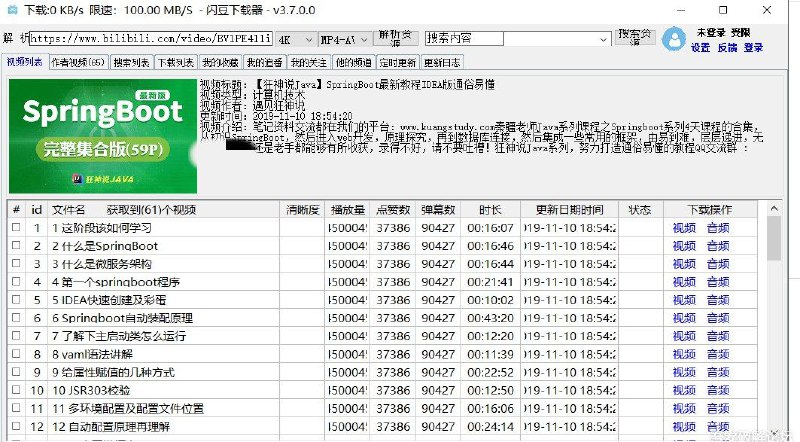Image resolution: width=800 pixels, height=442 pixels.
Task: Sort by the 播放量 column header
Action: [x=347, y=210]
